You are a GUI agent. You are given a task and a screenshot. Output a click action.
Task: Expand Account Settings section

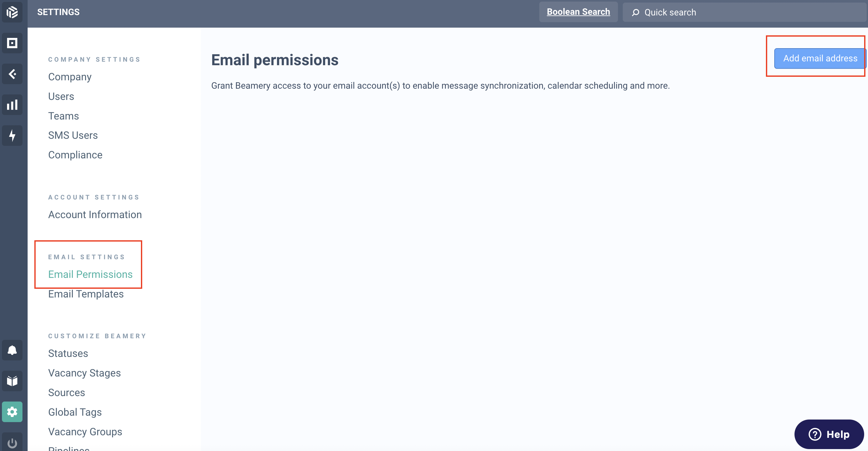point(94,198)
